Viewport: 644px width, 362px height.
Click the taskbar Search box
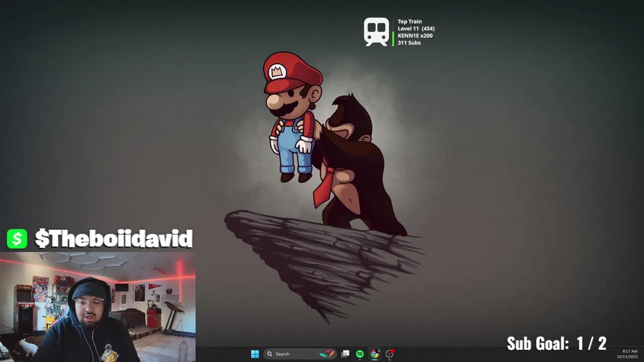click(300, 354)
